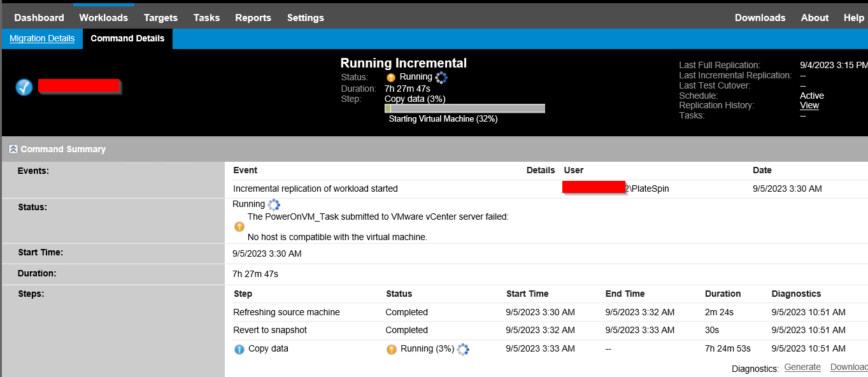868x377 pixels.
Task: Click the workload checkmark icon in header
Action: [x=24, y=87]
